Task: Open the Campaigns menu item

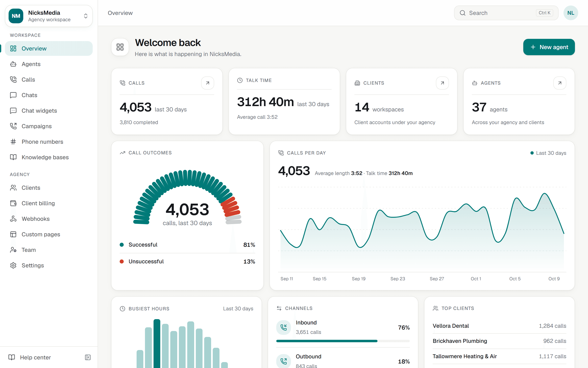Action: point(49,126)
